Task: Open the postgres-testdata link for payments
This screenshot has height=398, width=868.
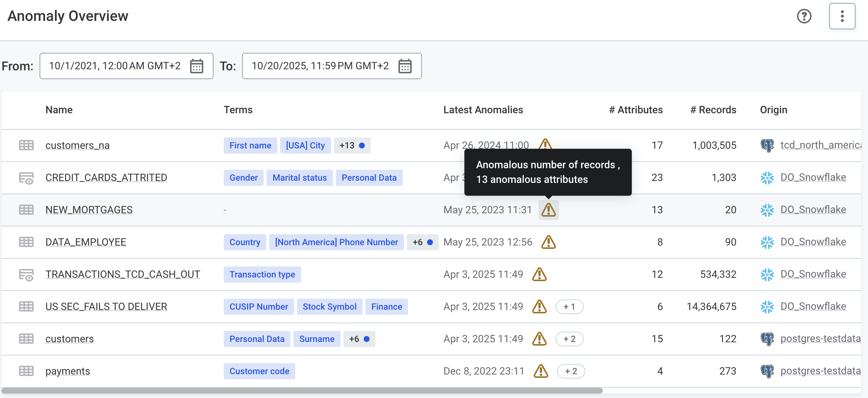Action: click(x=820, y=371)
